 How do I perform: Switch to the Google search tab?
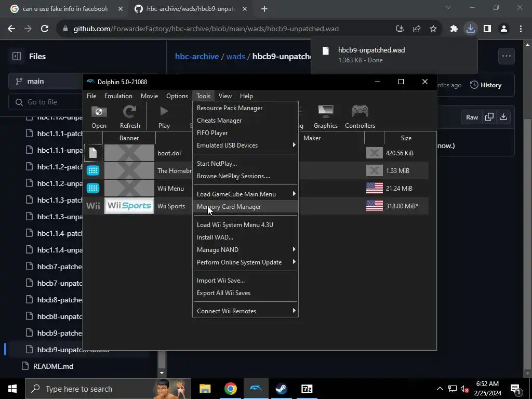click(x=65, y=9)
